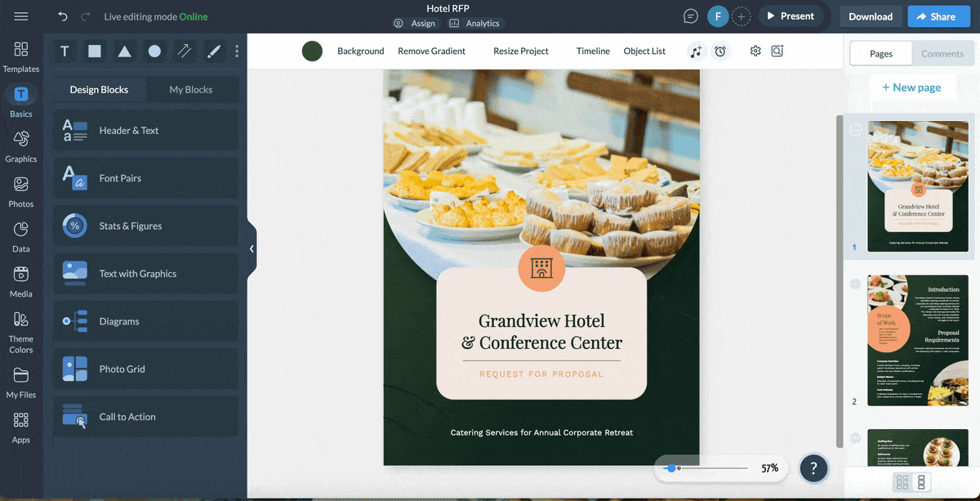
Task: Click the add audio music icon
Action: point(696,51)
